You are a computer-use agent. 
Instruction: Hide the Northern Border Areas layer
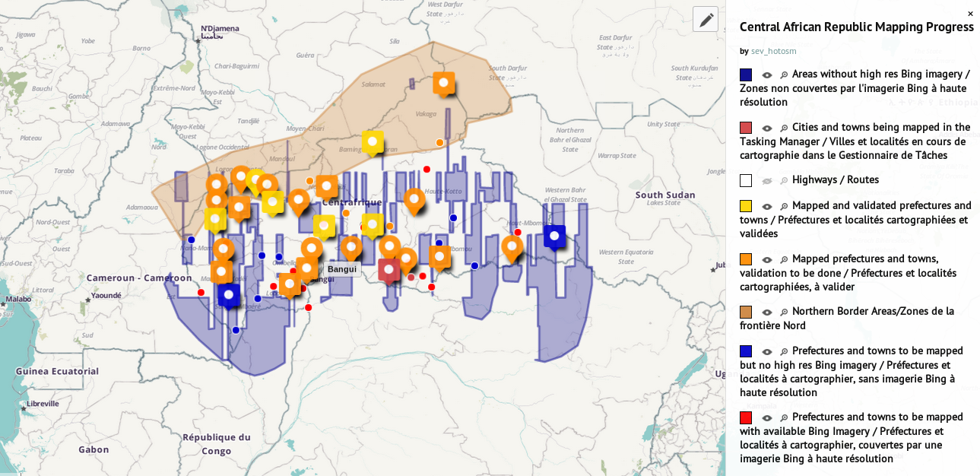click(x=767, y=313)
